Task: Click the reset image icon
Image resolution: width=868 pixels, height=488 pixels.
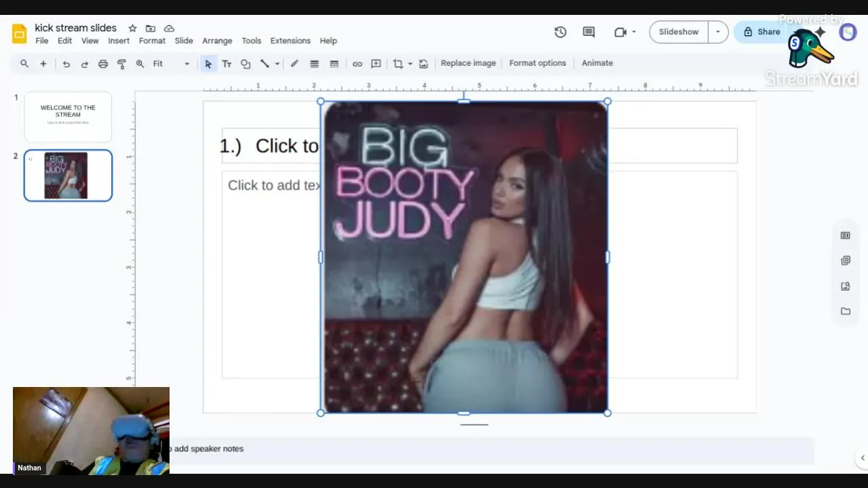Action: coord(423,64)
